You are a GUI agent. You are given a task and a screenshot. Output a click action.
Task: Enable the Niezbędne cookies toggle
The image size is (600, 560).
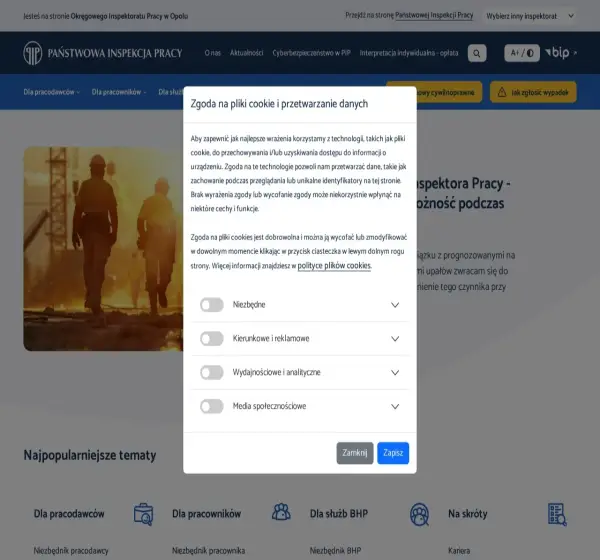212,305
